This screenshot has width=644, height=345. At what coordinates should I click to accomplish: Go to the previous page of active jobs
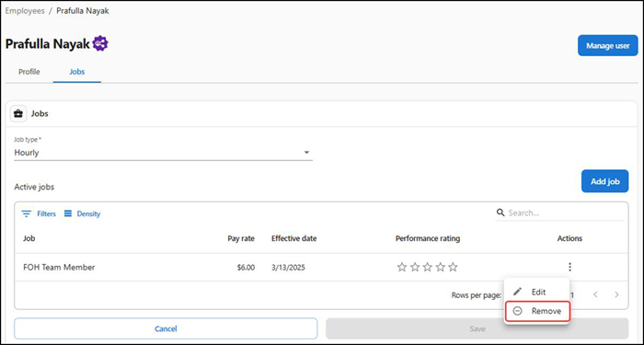pos(595,294)
